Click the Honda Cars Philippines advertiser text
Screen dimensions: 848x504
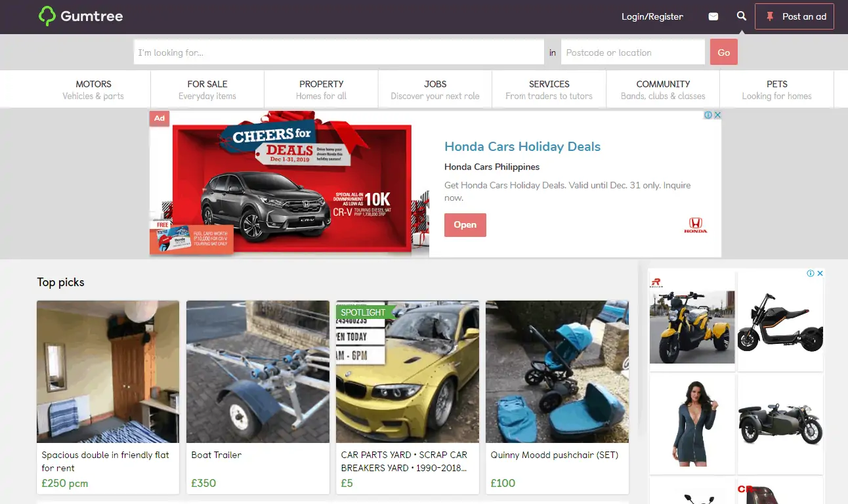[x=492, y=167]
